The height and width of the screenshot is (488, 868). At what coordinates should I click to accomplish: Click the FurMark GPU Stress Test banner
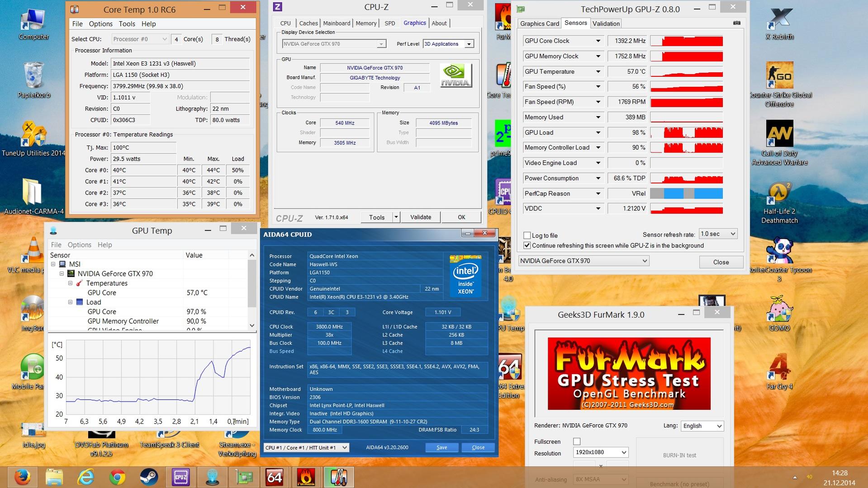pyautogui.click(x=629, y=374)
